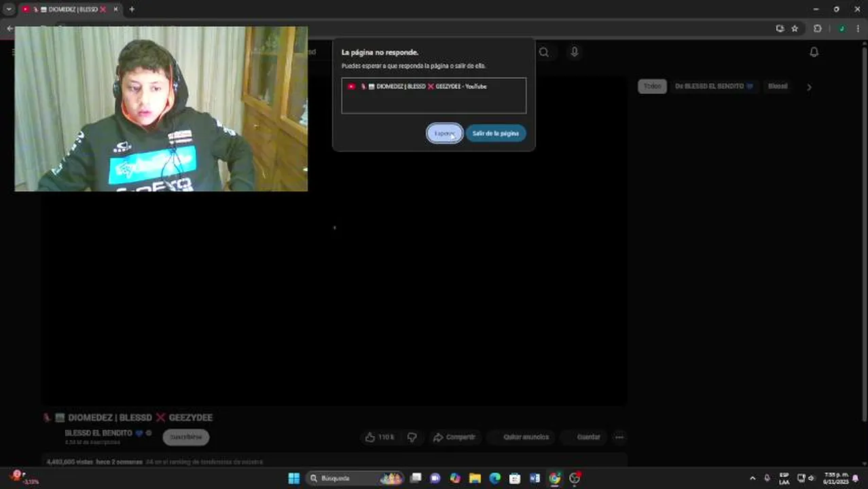This screenshot has width=868, height=489.
Task: Open the Copilot taskbar icon
Action: point(455,478)
